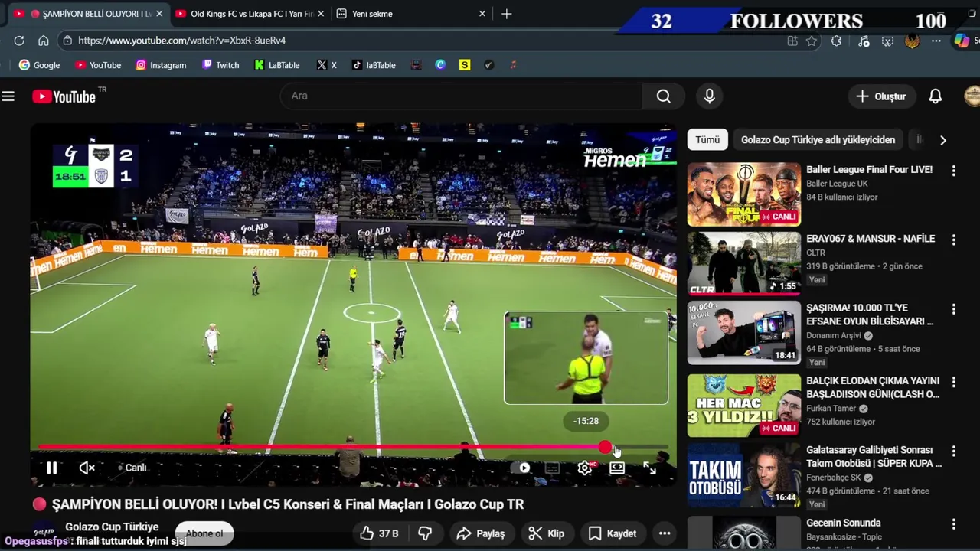Open the HER MAÇ 3 YILDIZ thumbnail
Screen dimensions: 980x551
tap(743, 405)
